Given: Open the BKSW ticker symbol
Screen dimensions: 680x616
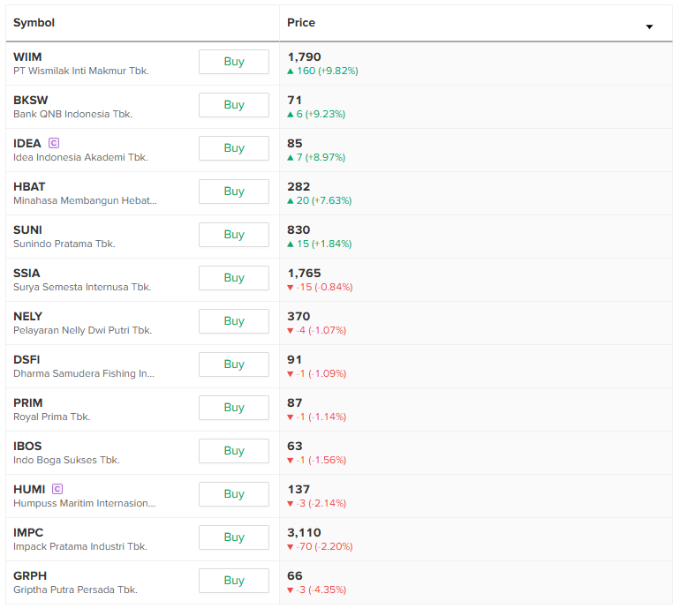Looking at the screenshot, I should tap(31, 101).
